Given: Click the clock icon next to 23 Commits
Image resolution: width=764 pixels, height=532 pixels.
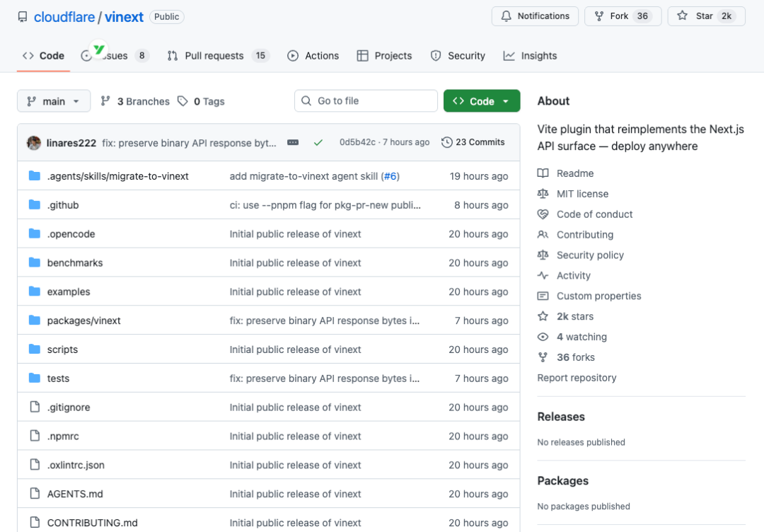Looking at the screenshot, I should [x=446, y=141].
